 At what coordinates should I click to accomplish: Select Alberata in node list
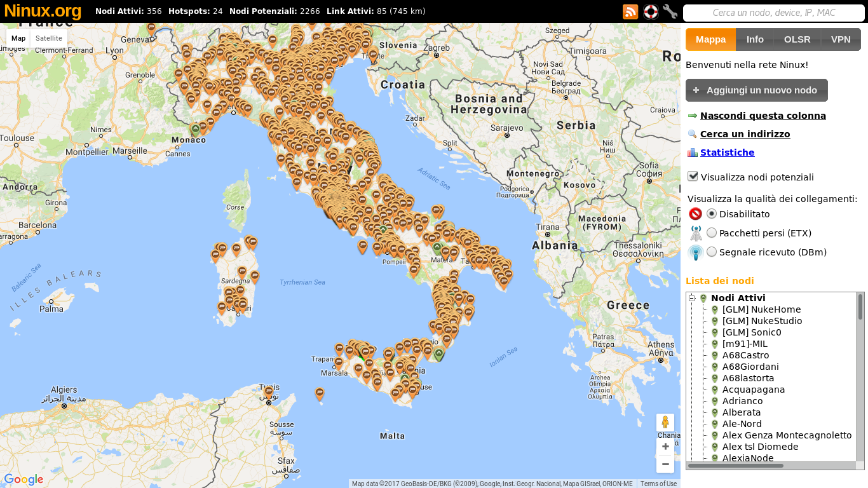tap(742, 412)
